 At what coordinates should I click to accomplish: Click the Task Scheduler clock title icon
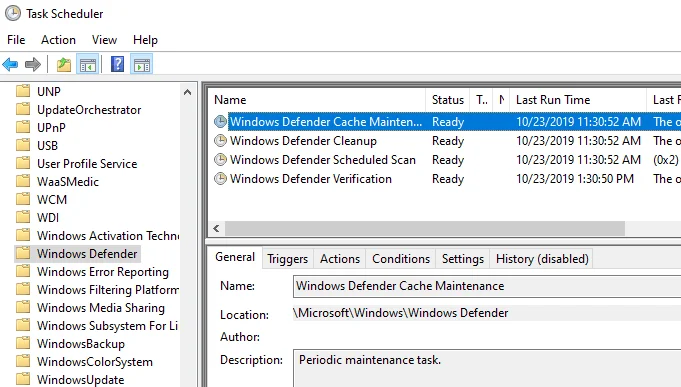click(x=13, y=13)
